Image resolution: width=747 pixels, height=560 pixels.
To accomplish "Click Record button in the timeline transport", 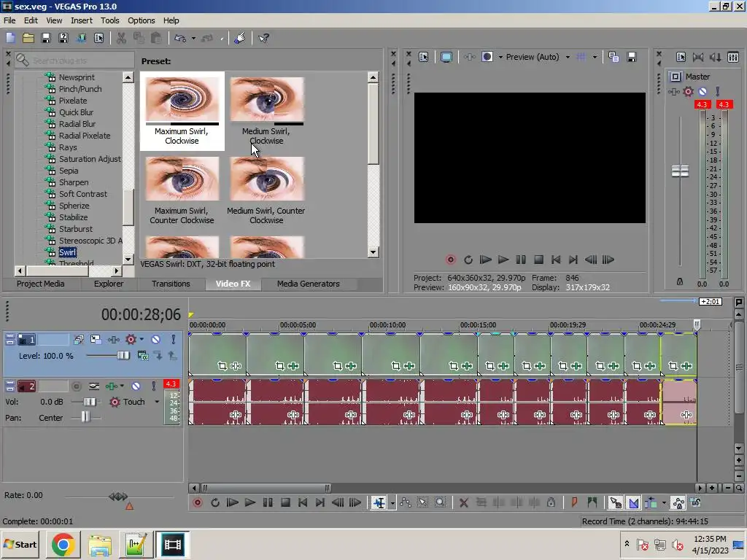I will pos(197,502).
